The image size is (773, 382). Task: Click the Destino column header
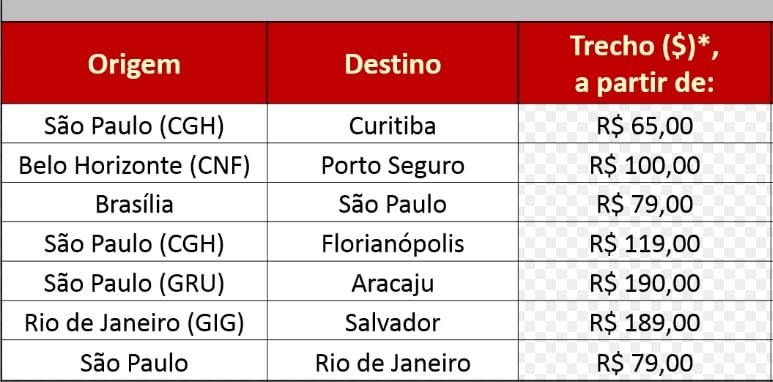click(393, 63)
